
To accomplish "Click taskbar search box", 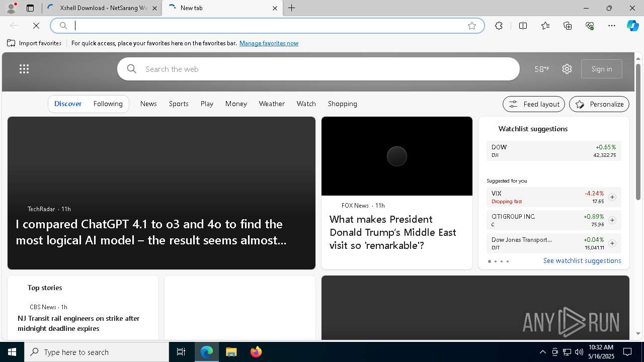I will 97,352.
